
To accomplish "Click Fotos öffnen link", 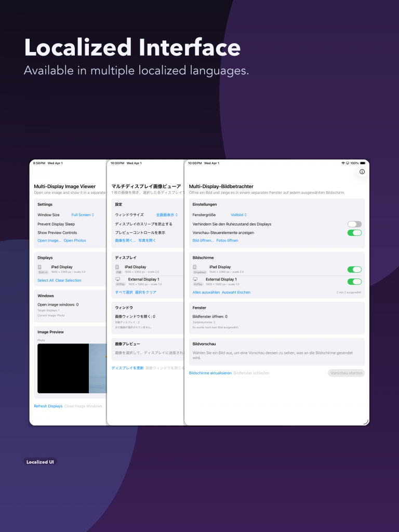I will pyautogui.click(x=228, y=241).
